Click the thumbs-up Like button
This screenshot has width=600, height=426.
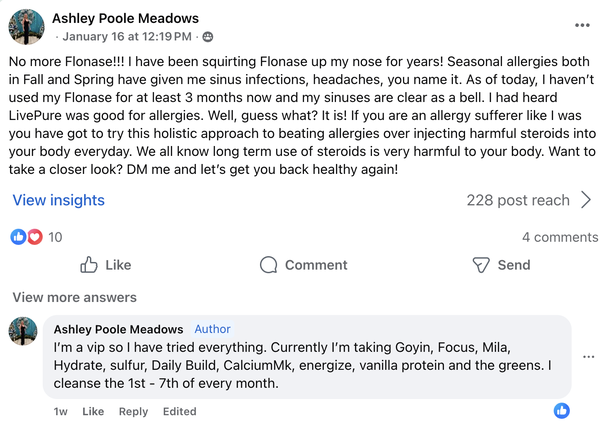[x=105, y=265]
